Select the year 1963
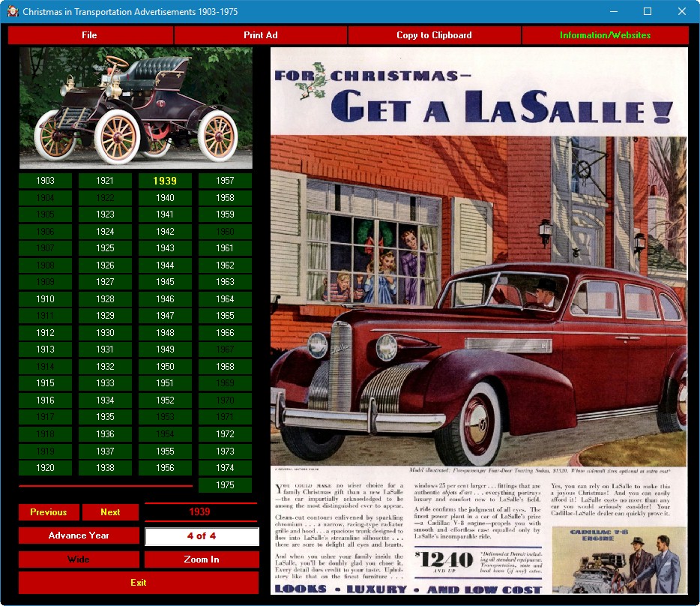 pyautogui.click(x=225, y=282)
